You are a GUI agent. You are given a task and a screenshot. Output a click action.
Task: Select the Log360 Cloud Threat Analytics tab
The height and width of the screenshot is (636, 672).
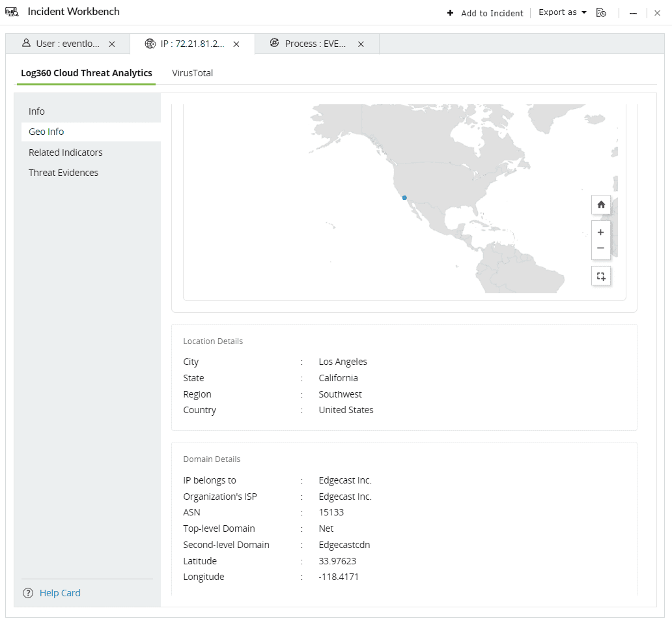tap(86, 73)
